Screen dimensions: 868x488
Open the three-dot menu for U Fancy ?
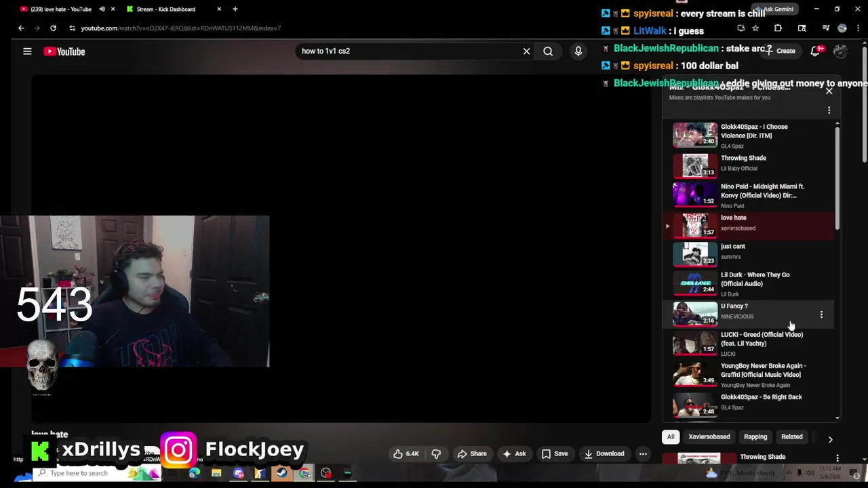point(821,314)
